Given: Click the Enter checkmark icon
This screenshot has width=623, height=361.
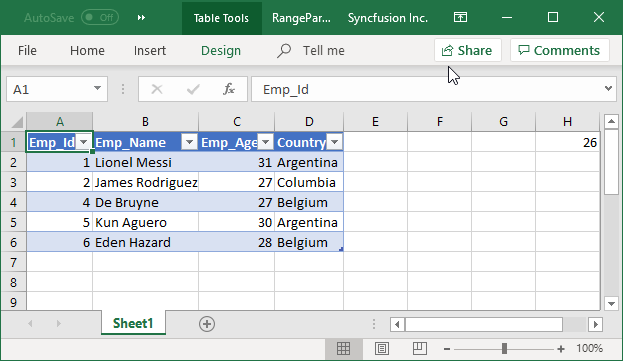Looking at the screenshot, I should (193, 89).
